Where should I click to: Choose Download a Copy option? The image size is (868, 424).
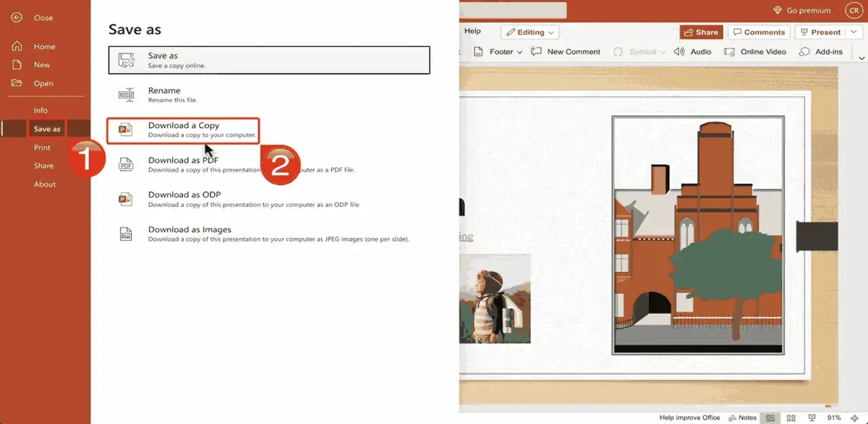[x=183, y=130]
